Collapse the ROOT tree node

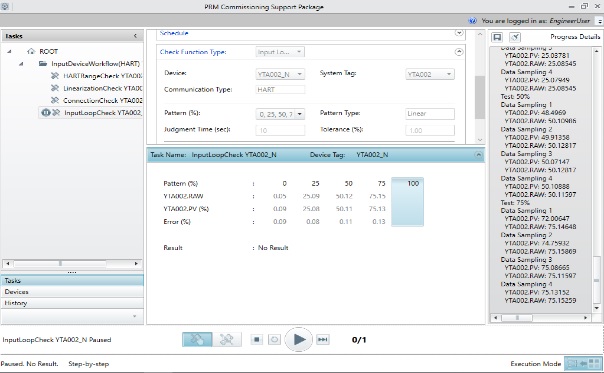(9, 51)
